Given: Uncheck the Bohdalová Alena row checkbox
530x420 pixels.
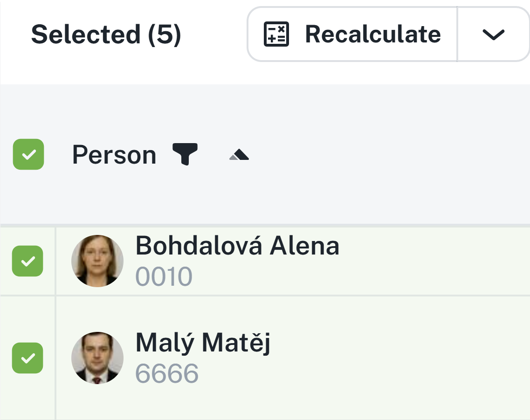Looking at the screenshot, I should point(28,261).
